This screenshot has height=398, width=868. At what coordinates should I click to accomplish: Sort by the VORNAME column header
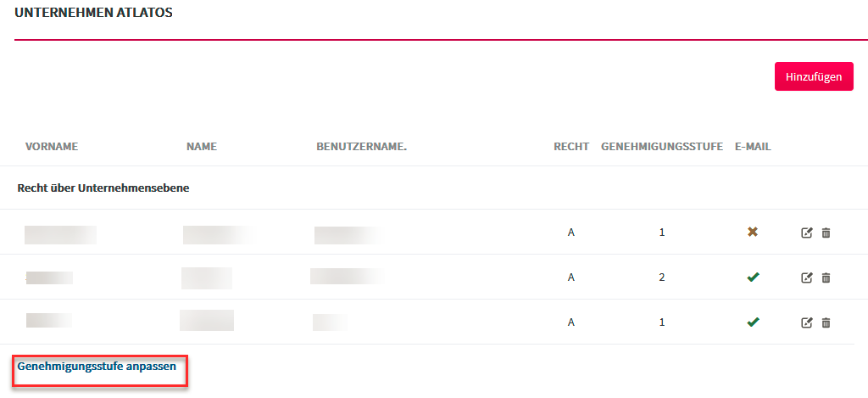52,147
